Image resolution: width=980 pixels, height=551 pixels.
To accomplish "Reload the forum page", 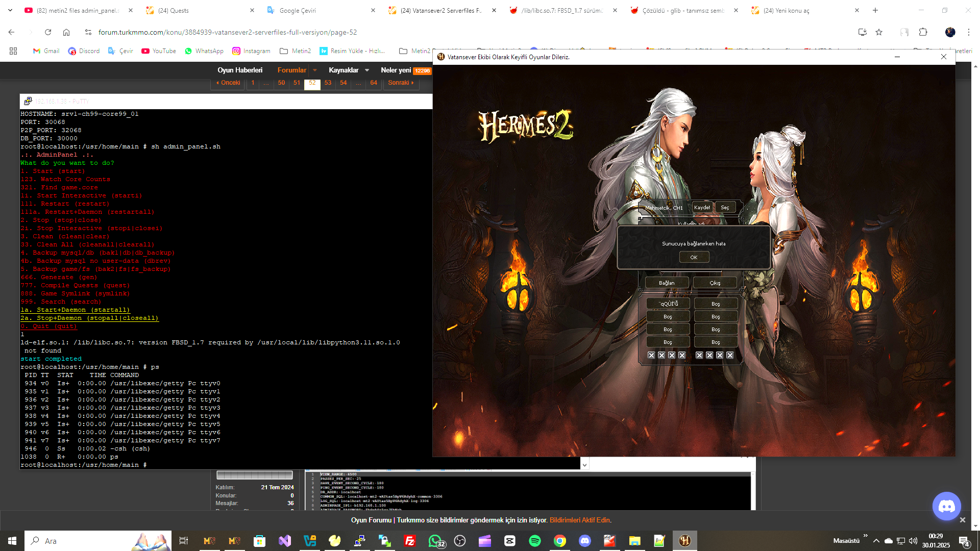I will [x=48, y=32].
